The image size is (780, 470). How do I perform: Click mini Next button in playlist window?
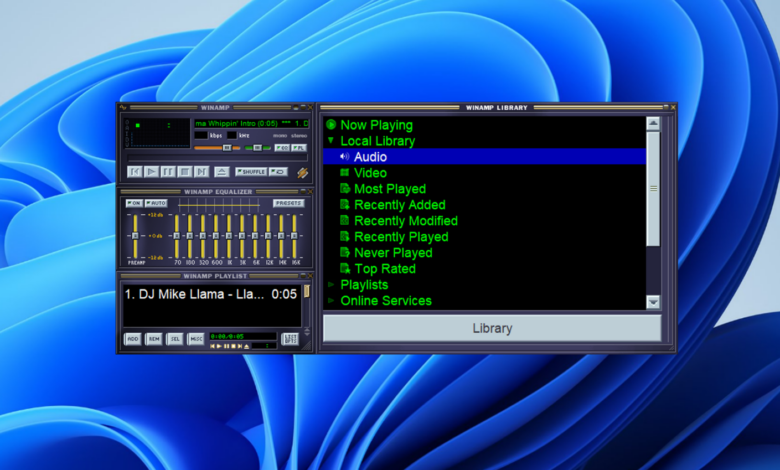pos(240,346)
